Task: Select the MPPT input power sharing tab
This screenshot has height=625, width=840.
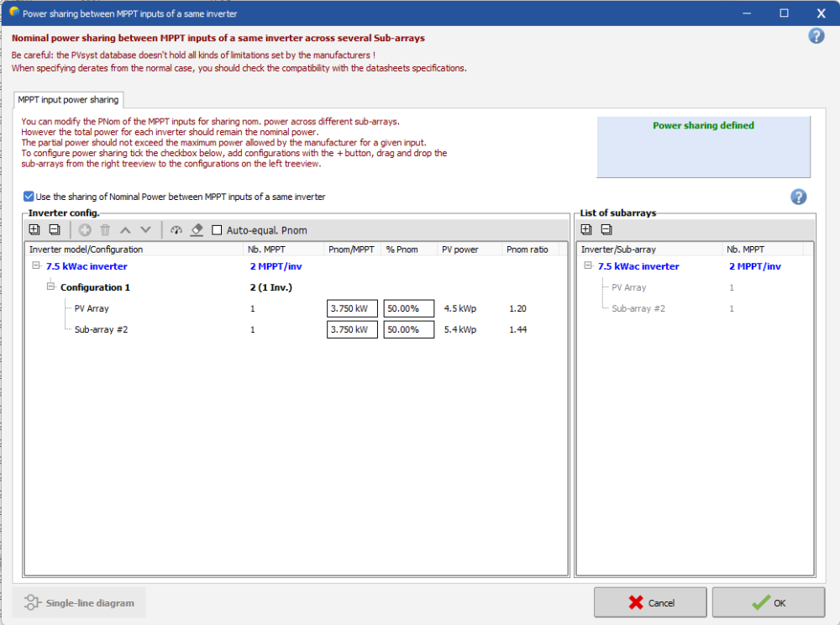Action: pos(68,100)
